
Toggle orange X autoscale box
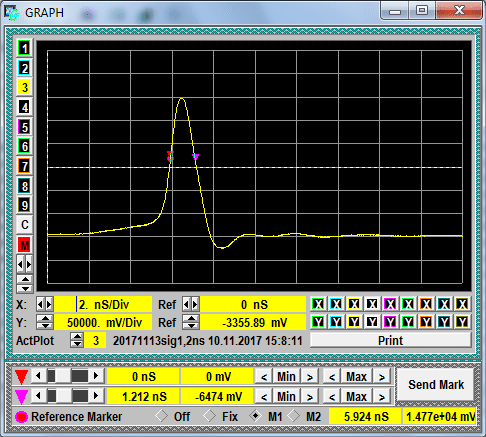pyautogui.click(x=426, y=304)
